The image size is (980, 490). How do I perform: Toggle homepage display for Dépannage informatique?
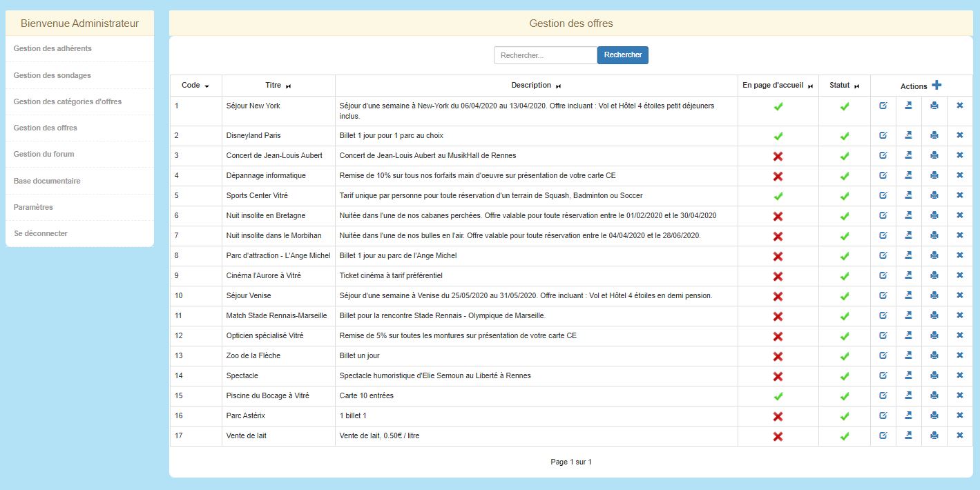(x=778, y=176)
